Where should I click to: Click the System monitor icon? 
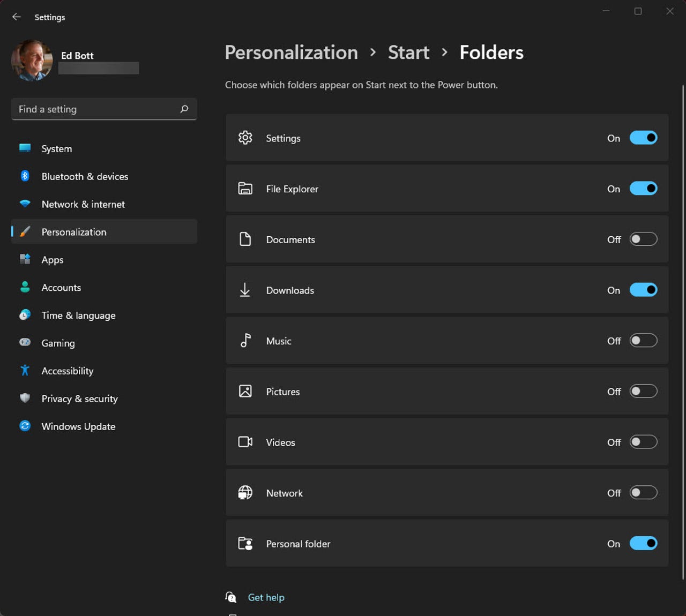[x=25, y=148]
